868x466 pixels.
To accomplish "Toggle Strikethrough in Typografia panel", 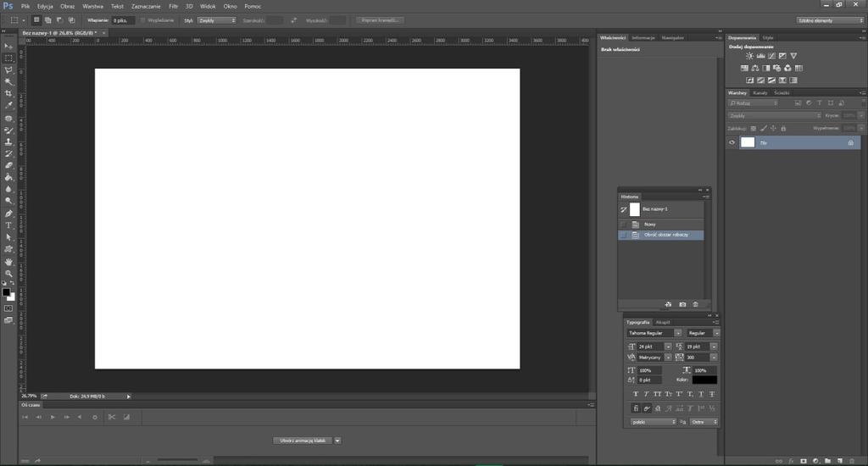I will pos(712,394).
